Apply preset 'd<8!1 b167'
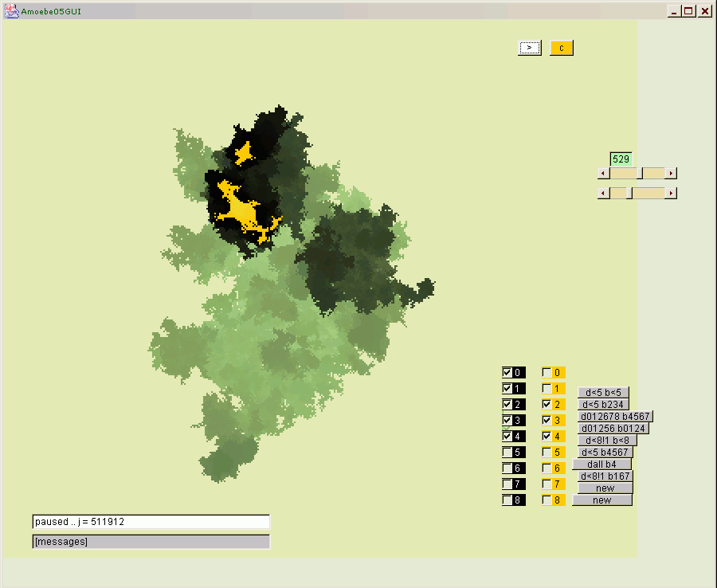Viewport: 717px width, 588px height. [605, 476]
